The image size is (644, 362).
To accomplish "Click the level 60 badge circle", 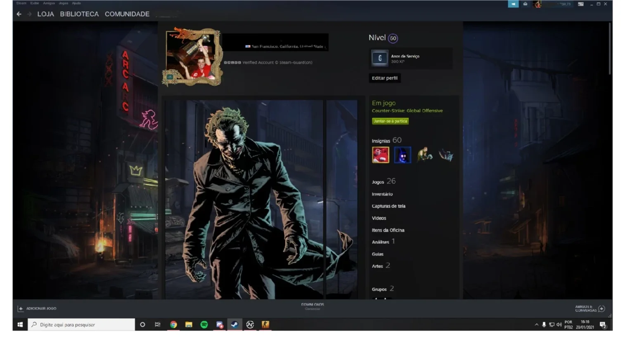I will click(393, 38).
